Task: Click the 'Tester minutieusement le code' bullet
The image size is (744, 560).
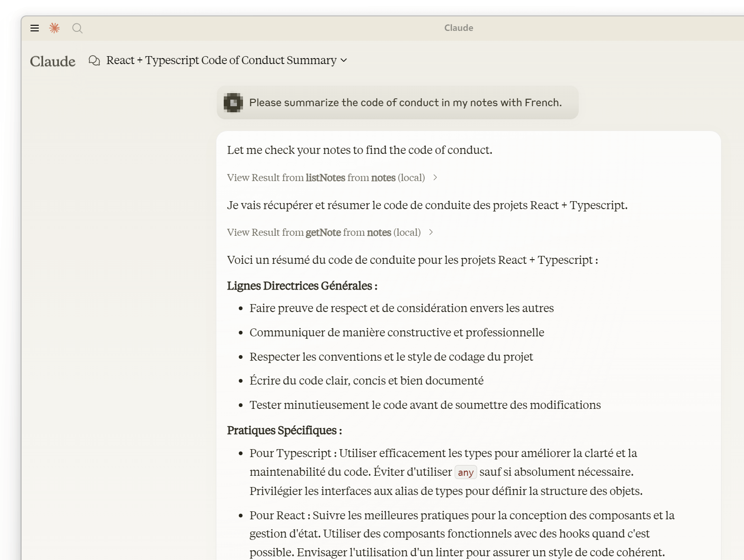Action: [425, 405]
